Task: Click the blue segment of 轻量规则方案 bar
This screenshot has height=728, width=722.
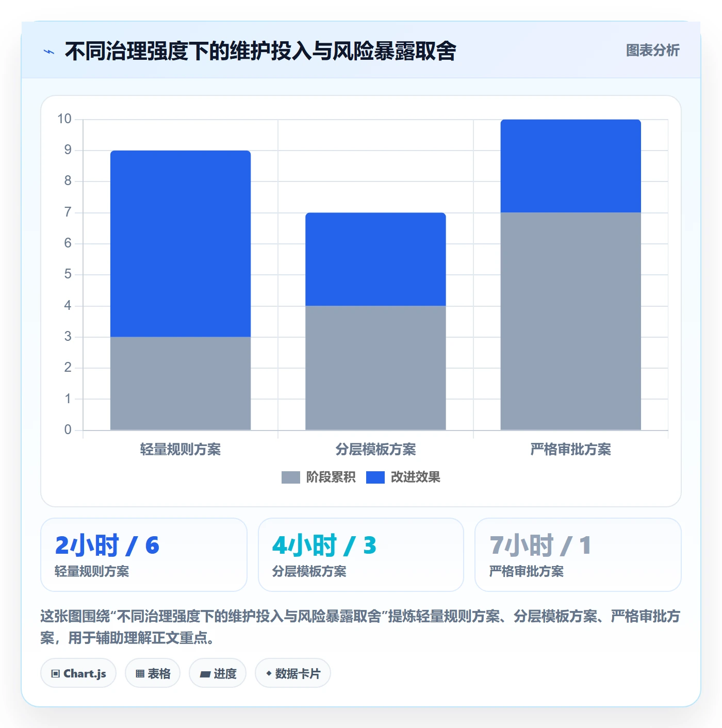Action: 180,244
